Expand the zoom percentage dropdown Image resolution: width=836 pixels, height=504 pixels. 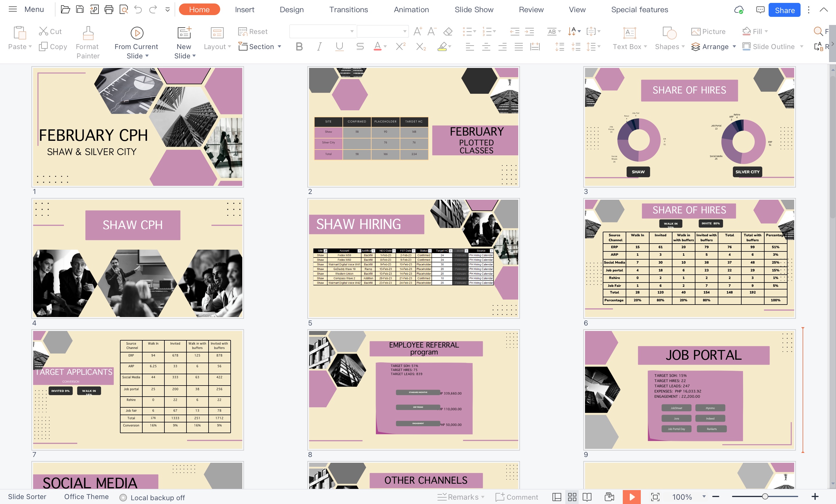click(x=704, y=496)
